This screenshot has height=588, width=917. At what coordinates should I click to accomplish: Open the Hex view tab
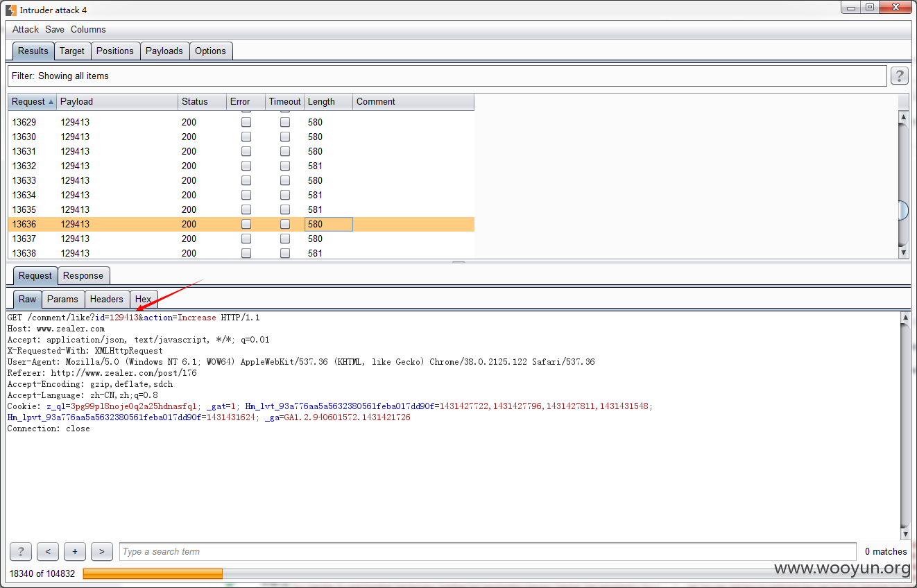click(x=144, y=299)
